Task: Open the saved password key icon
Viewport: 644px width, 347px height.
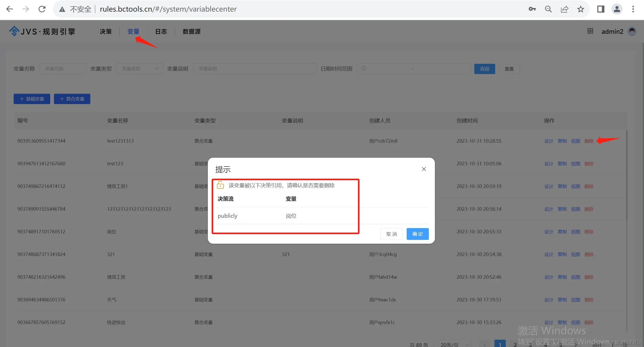Action: pos(532,9)
